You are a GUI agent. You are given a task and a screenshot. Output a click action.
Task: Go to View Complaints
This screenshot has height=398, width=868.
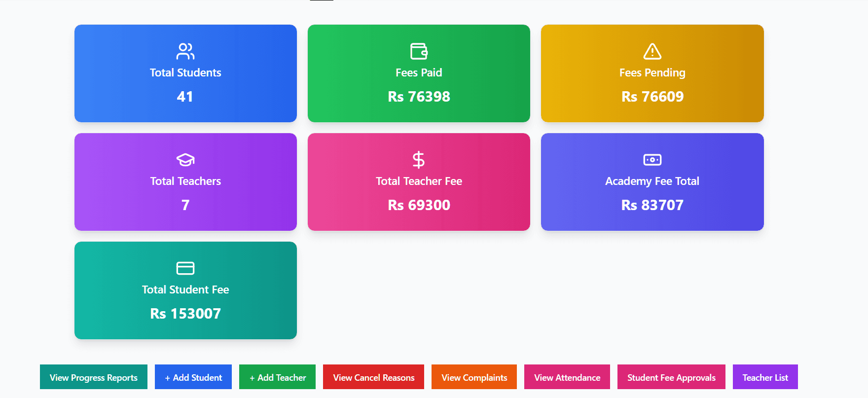(x=474, y=377)
